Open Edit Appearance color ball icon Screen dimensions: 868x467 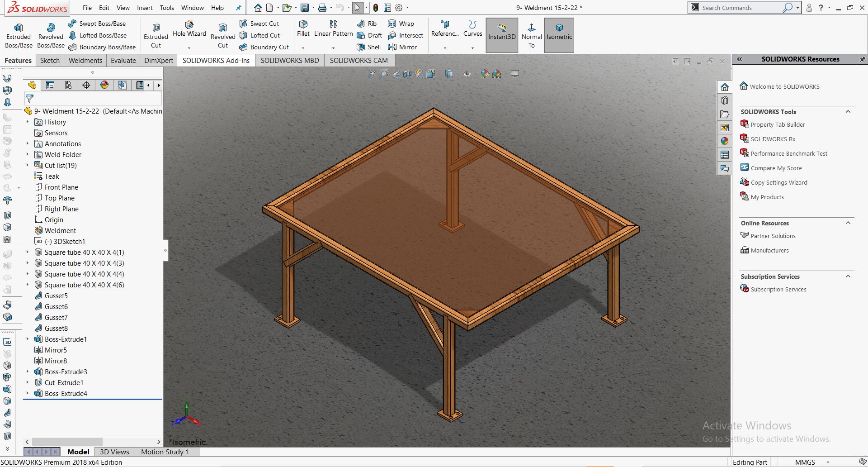pos(485,74)
